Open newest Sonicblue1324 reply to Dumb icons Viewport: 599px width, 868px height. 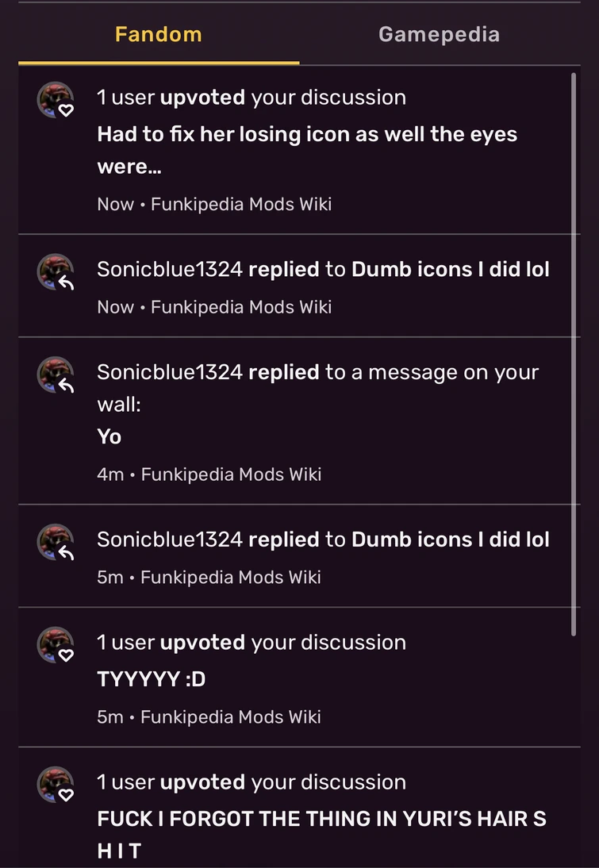pyautogui.click(x=323, y=270)
